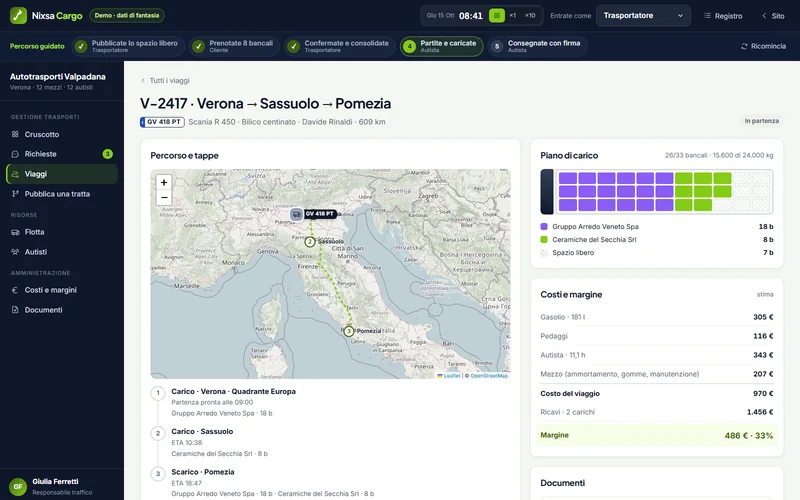
Task: Select step 'Pubblicate lo spazio libero'
Action: point(127,46)
